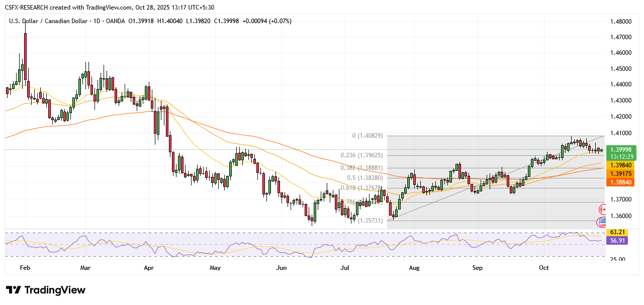The height and width of the screenshot is (305, 644).
Task: Click the orange 1.39175 moving average tag
Action: (622, 173)
